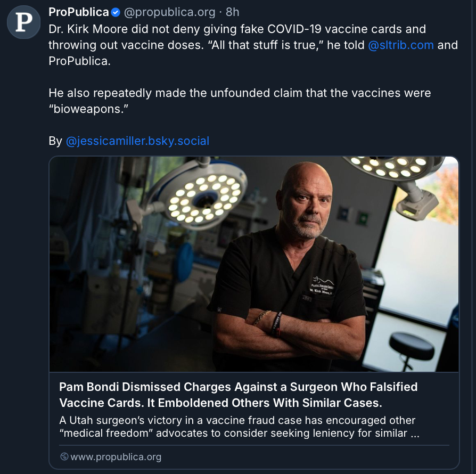Click the "Pam Bondi Dismissed Charges" headline
476x474 pixels.
pos(238,394)
